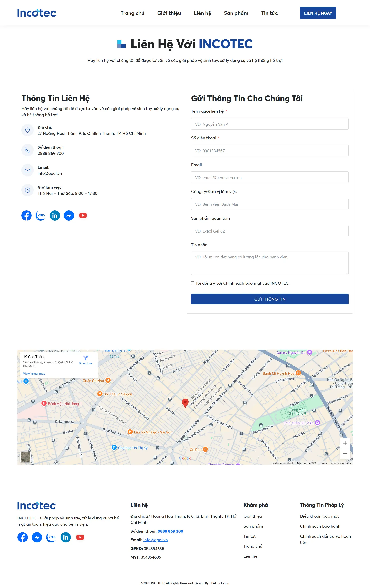Switch the map to the satellite thumbnail
The height and width of the screenshot is (588, 370).
25,457
